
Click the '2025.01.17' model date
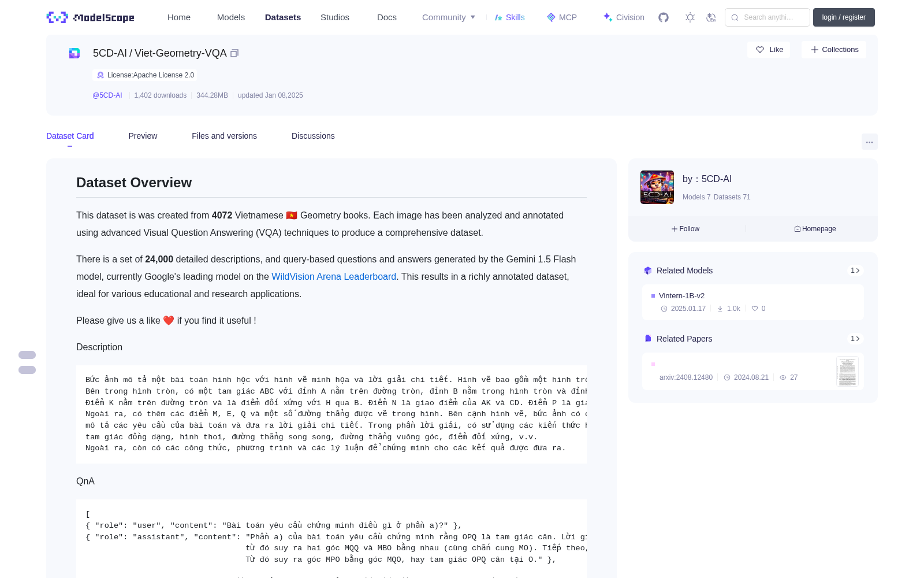[x=688, y=309]
